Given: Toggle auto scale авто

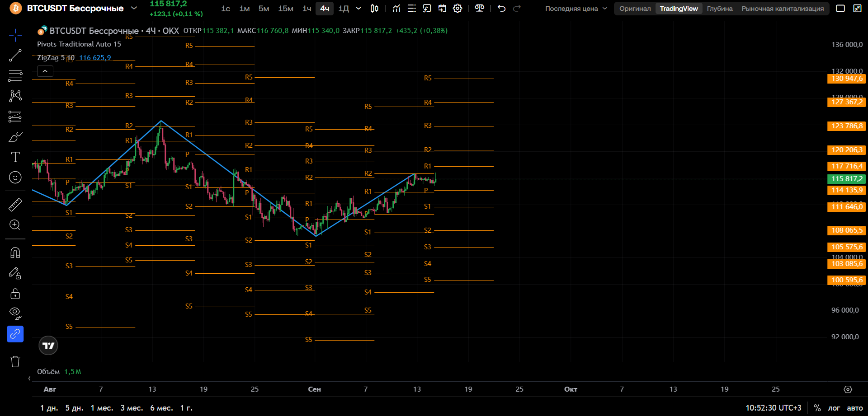Looking at the screenshot, I should point(854,408).
